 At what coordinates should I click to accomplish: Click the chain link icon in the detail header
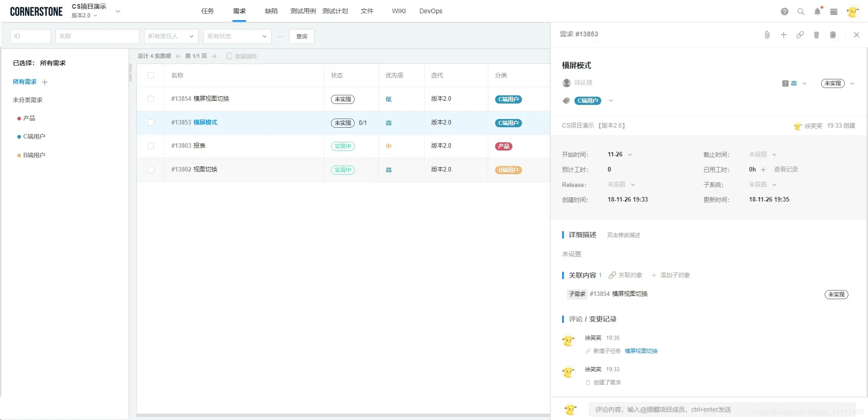[800, 35]
